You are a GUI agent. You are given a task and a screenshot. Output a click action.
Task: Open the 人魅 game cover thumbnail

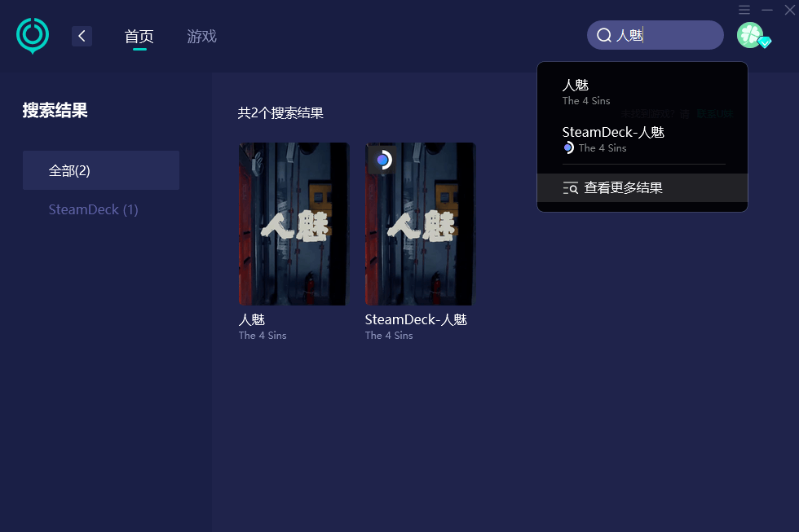click(x=294, y=224)
